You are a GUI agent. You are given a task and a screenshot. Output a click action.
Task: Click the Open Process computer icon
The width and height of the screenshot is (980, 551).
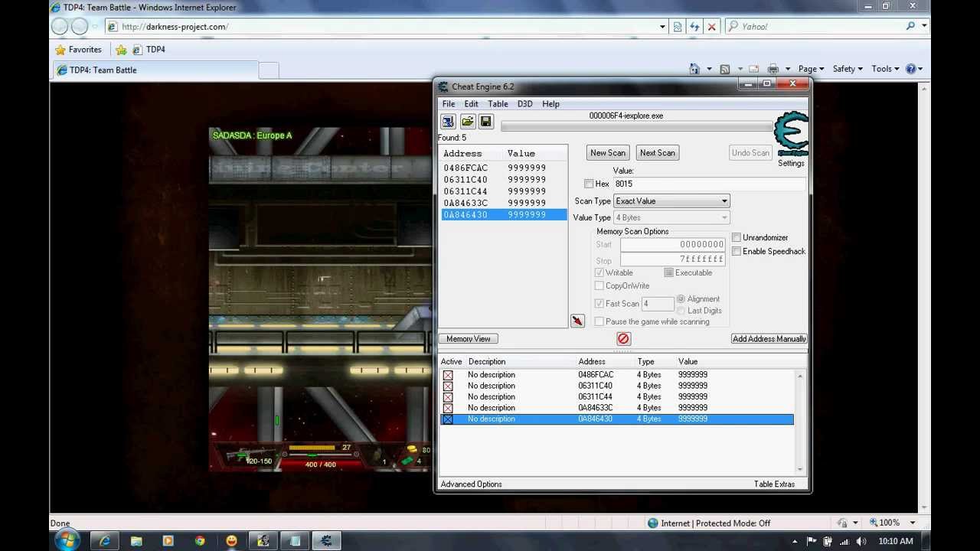tap(448, 122)
